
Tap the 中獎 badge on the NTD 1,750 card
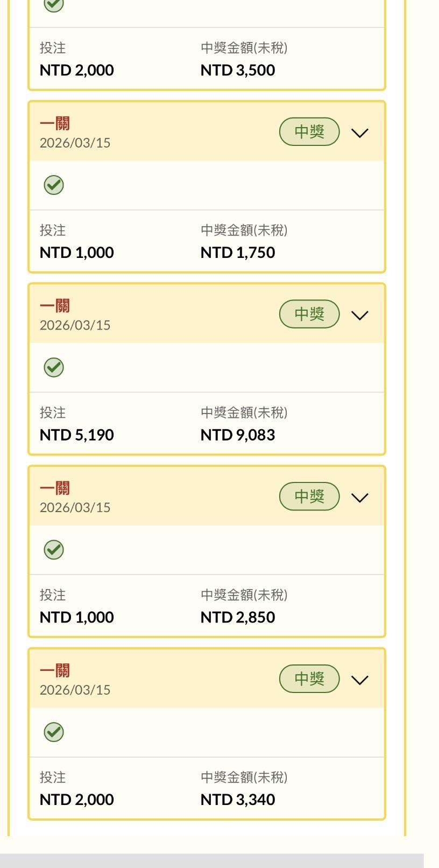(x=309, y=132)
